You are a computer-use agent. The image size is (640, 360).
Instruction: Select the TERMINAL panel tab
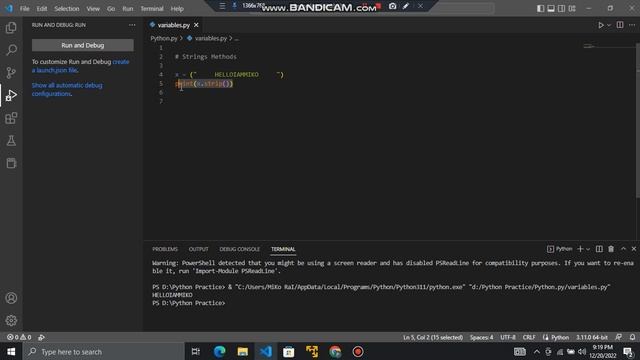pyautogui.click(x=283, y=249)
